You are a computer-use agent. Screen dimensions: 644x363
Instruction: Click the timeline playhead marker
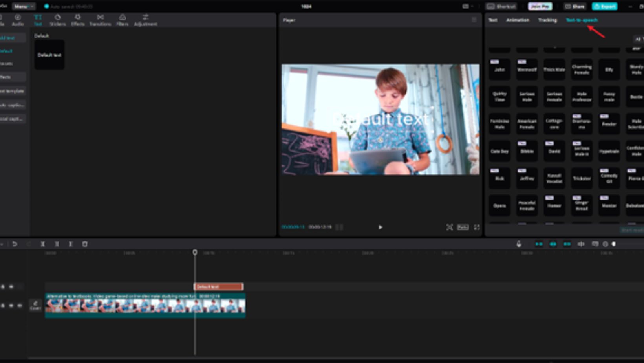click(195, 252)
